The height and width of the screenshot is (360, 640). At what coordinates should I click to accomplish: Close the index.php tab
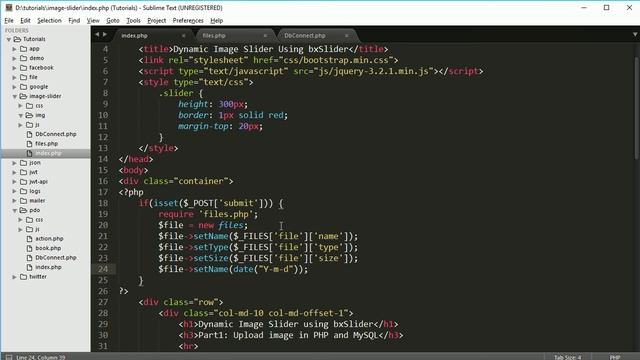(184, 36)
